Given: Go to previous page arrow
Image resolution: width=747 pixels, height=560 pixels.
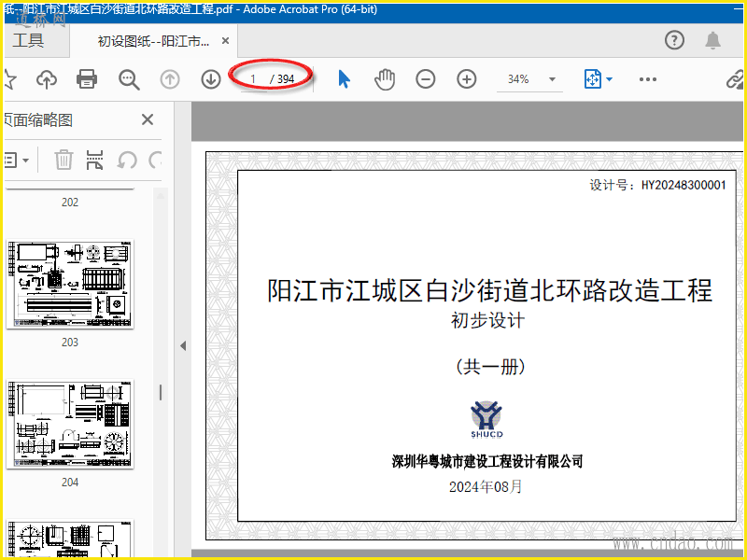Looking at the screenshot, I should pyautogui.click(x=170, y=79).
